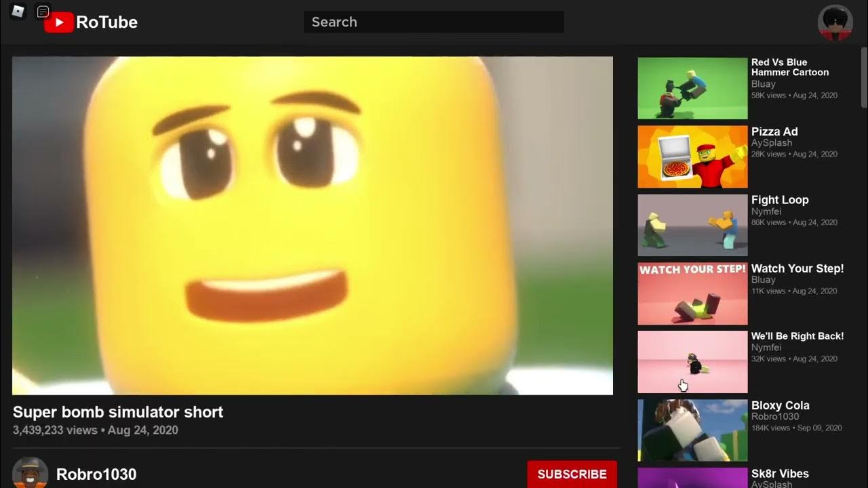Click the red SUBSCRIBE button
This screenshot has width=868, height=488.
[x=572, y=474]
